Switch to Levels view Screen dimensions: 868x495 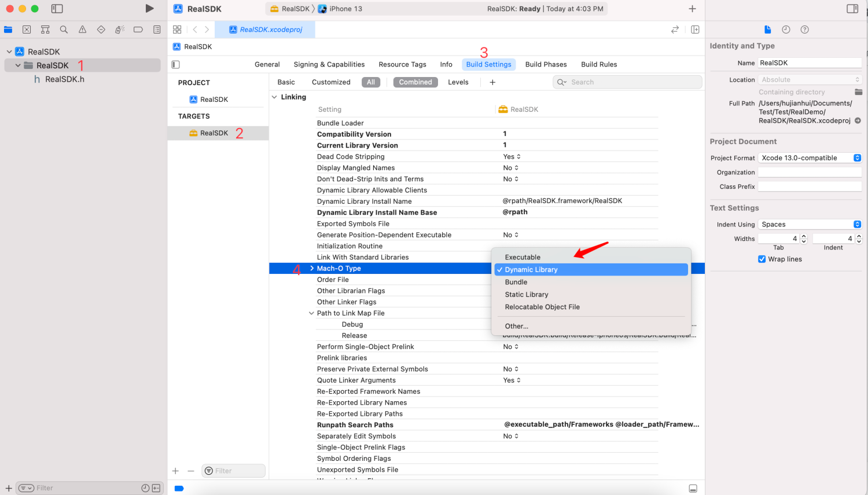pos(458,82)
